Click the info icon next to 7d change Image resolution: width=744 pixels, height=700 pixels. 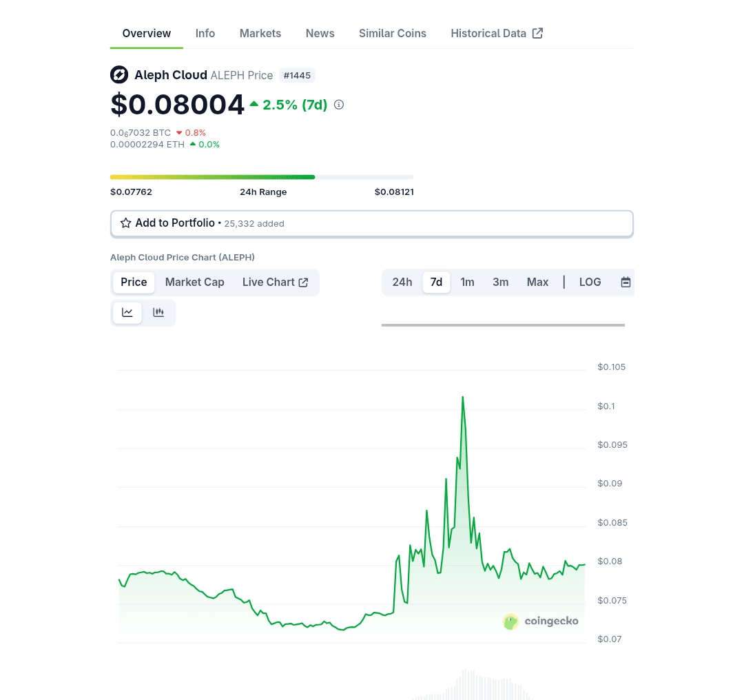(x=339, y=105)
